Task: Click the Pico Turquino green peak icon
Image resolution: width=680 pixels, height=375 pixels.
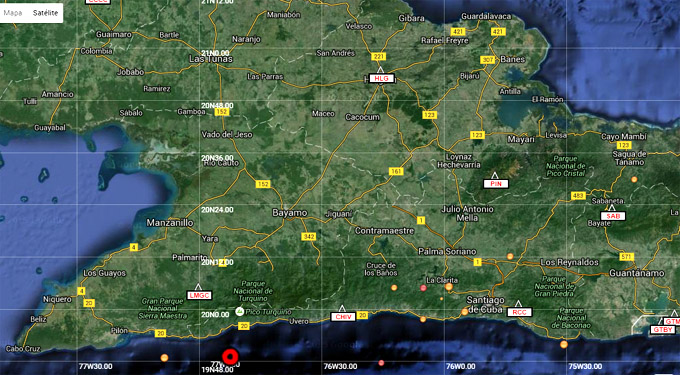Action: tap(239, 311)
